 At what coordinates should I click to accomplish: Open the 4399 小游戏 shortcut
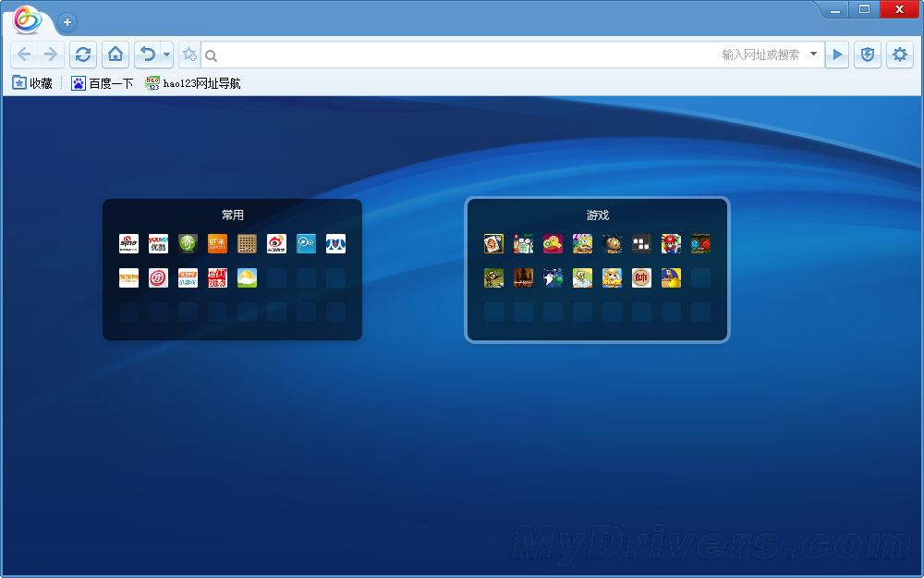click(x=188, y=277)
